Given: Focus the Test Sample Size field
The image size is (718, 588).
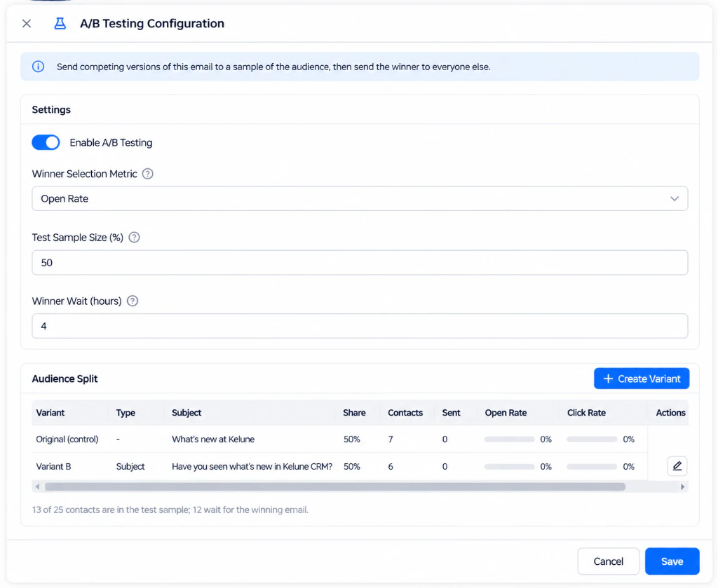Looking at the screenshot, I should point(360,263).
